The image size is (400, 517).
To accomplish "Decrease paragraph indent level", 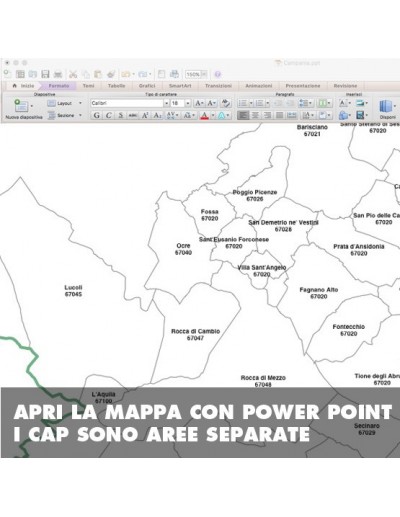I will [278, 103].
